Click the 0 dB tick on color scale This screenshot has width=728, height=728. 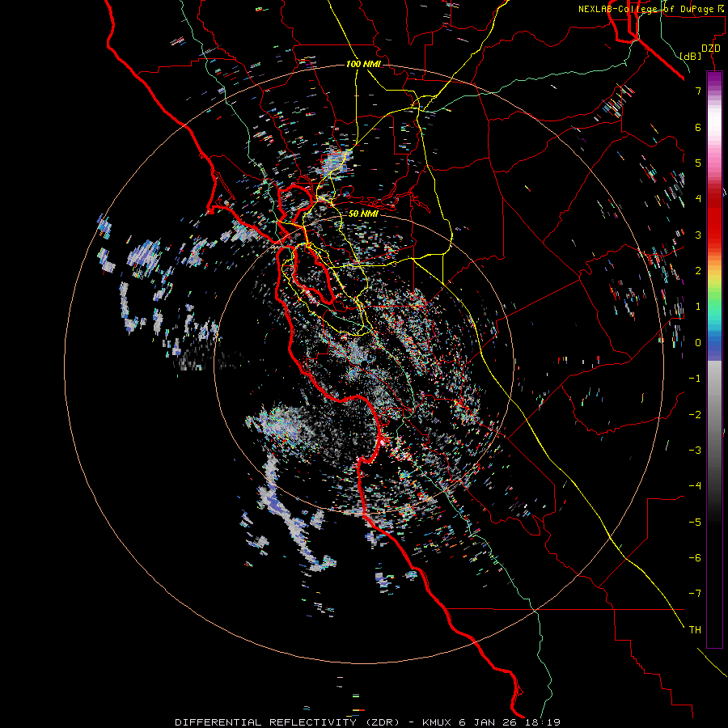[698, 343]
